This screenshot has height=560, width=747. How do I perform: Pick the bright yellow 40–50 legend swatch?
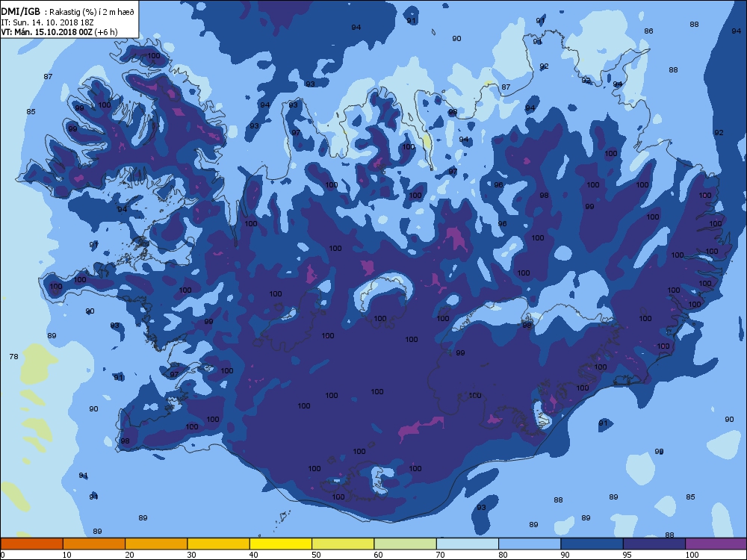(x=281, y=544)
